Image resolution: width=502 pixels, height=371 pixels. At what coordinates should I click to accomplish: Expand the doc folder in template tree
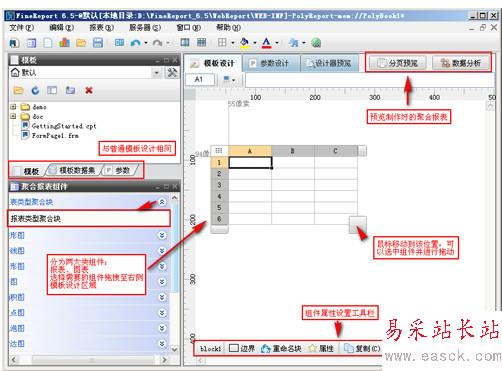(13, 116)
